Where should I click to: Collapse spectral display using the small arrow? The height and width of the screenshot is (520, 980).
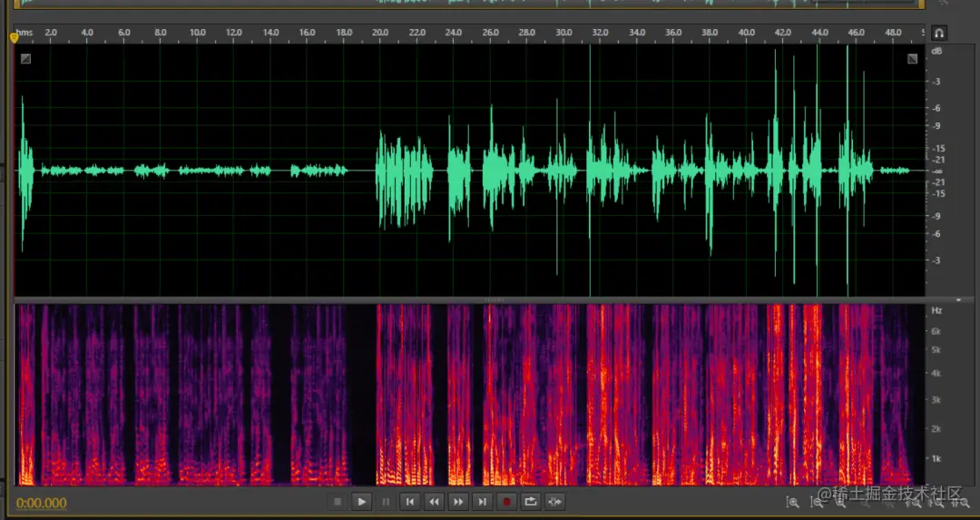pyautogui.click(x=959, y=300)
